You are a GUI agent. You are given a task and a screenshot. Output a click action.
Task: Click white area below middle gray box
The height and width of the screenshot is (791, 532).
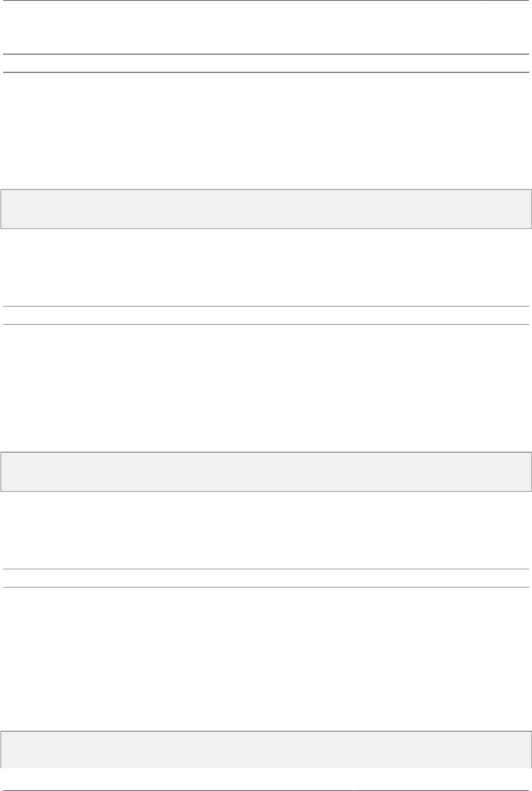click(x=266, y=530)
